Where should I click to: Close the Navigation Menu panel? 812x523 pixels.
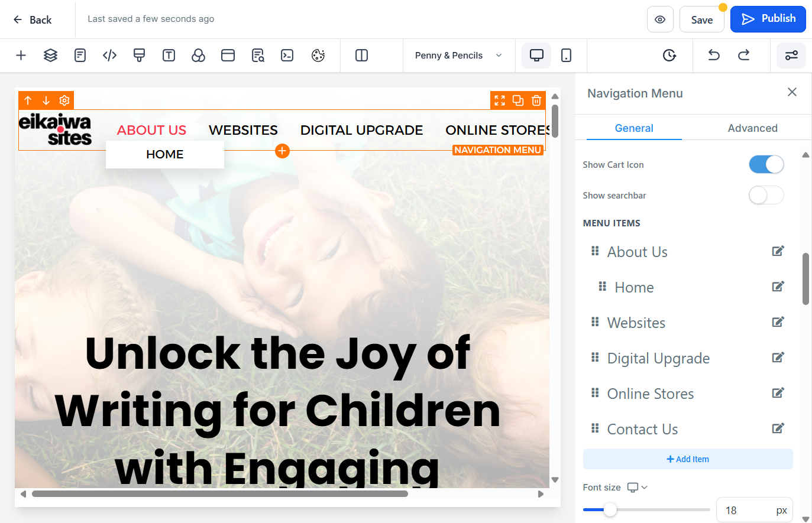(792, 92)
